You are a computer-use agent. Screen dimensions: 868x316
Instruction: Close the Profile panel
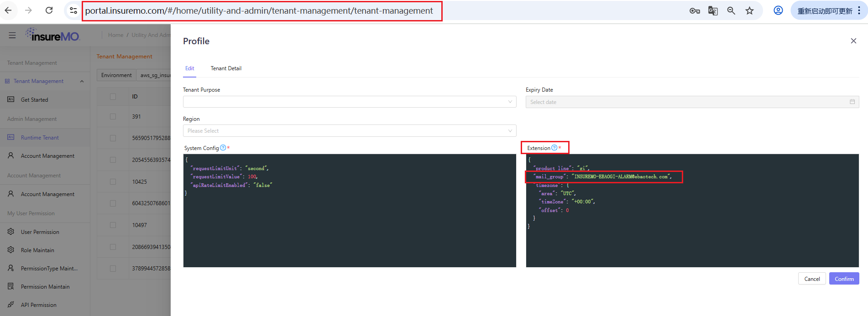tap(853, 41)
